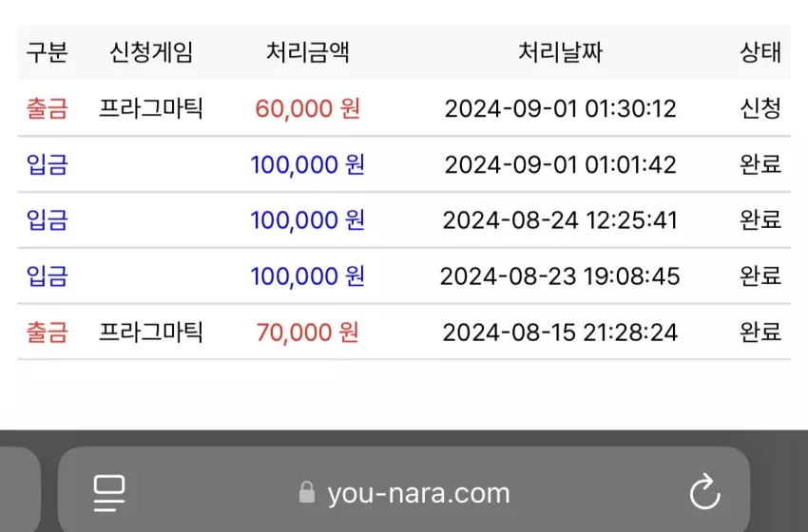The width and height of the screenshot is (808, 532).
Task: Tap the lock icon beside you-nara.com
Action: (307, 492)
